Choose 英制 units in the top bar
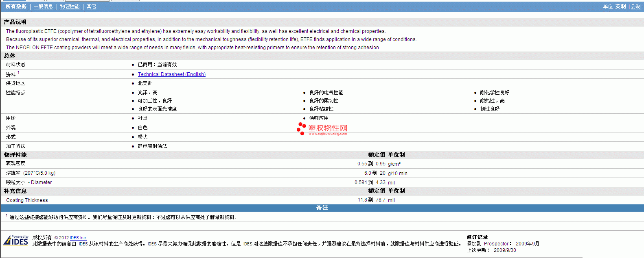 tap(620, 7)
